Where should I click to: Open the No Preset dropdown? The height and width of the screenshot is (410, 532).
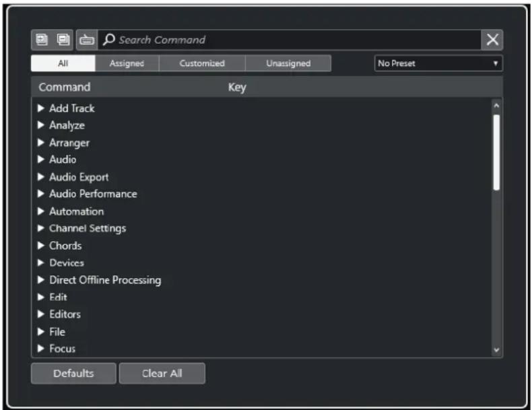tap(438, 63)
